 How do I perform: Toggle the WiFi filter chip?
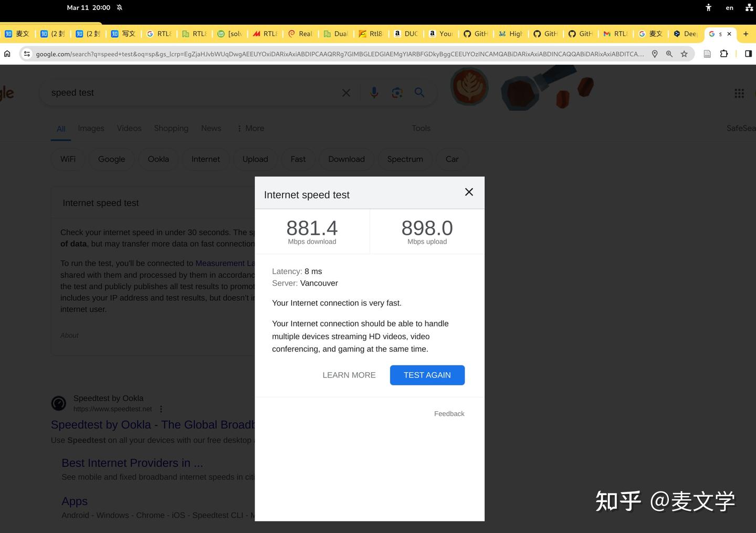67,159
